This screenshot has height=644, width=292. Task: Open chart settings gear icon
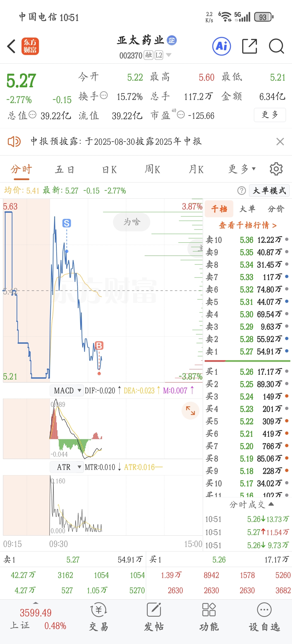[x=276, y=169]
